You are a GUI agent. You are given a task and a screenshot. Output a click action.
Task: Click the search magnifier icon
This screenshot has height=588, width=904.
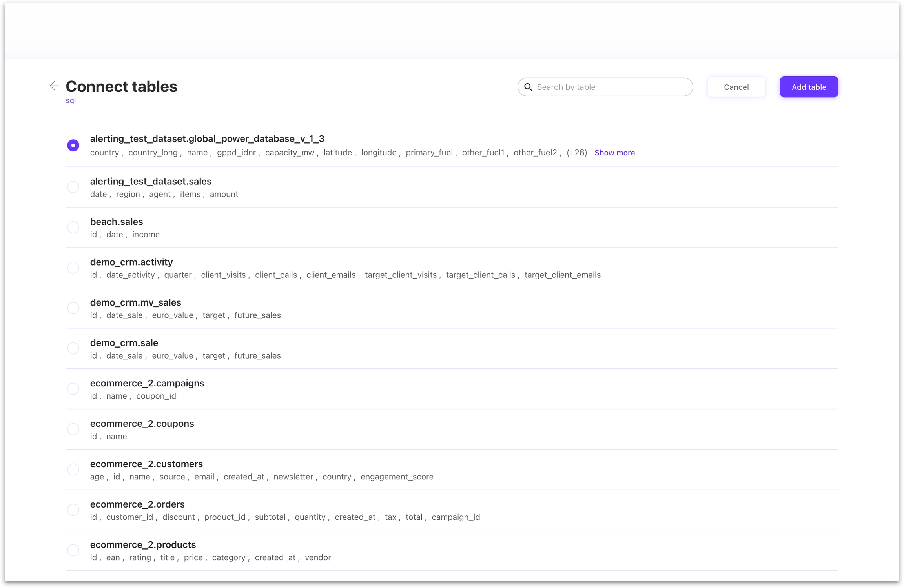528,87
